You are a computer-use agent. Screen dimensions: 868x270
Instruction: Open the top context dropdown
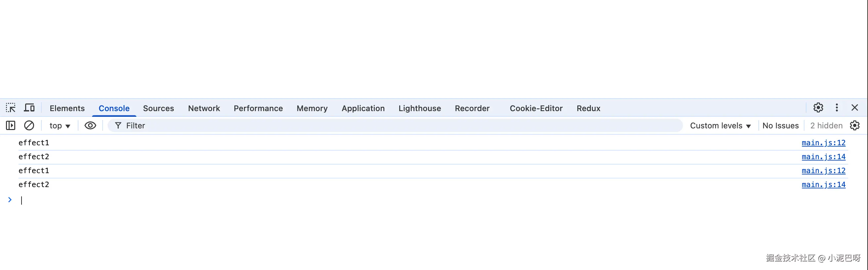click(60, 126)
